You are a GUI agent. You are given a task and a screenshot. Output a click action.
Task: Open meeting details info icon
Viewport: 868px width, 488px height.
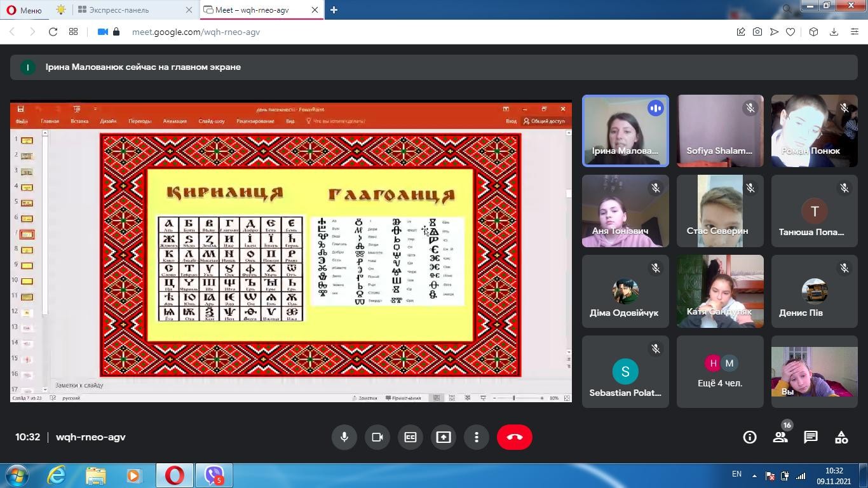[x=750, y=437]
